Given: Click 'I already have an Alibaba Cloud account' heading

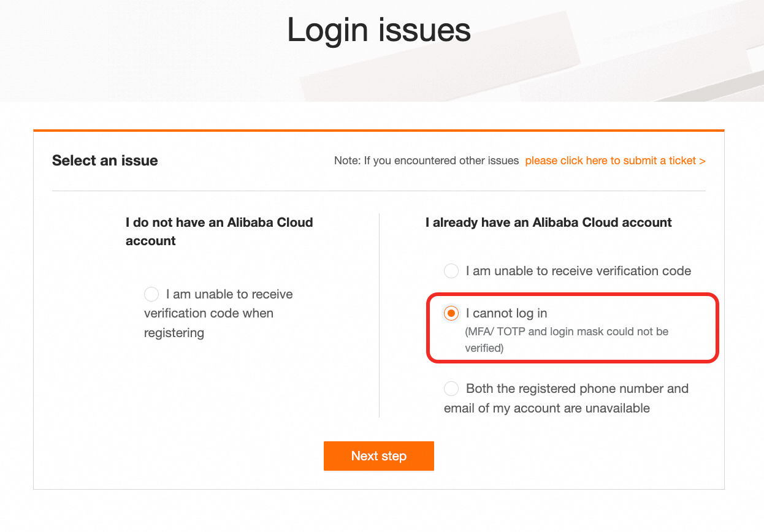Looking at the screenshot, I should pyautogui.click(x=548, y=222).
